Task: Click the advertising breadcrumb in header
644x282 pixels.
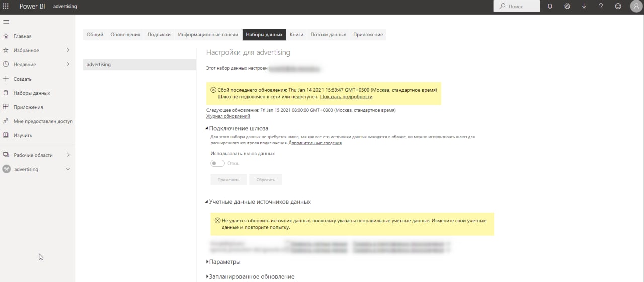Action: 65,6
